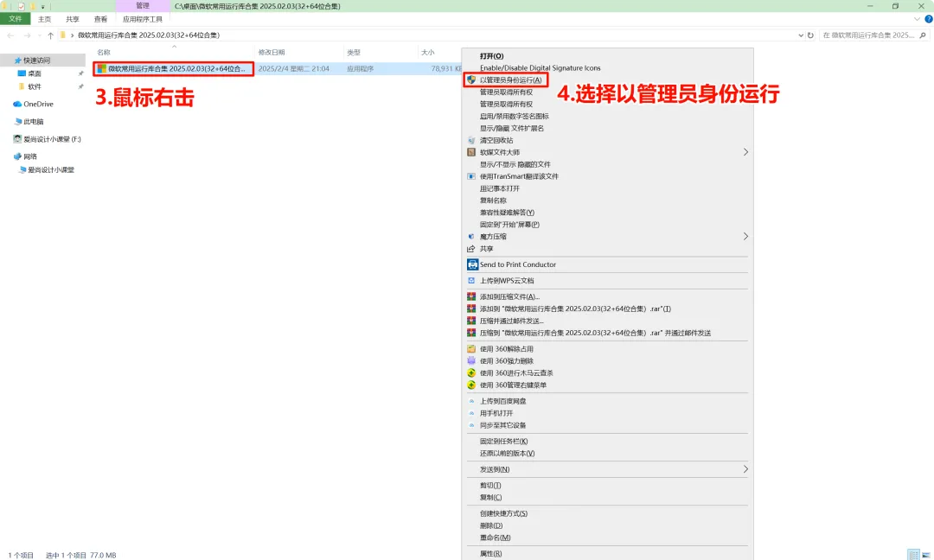
Task: Click the blue help question mark icon
Action: [928, 19]
